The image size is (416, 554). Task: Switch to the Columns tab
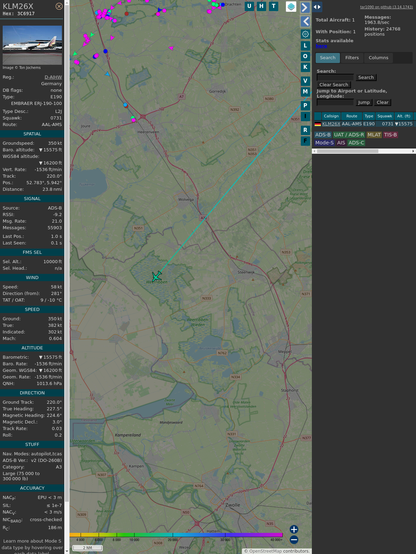click(x=378, y=58)
